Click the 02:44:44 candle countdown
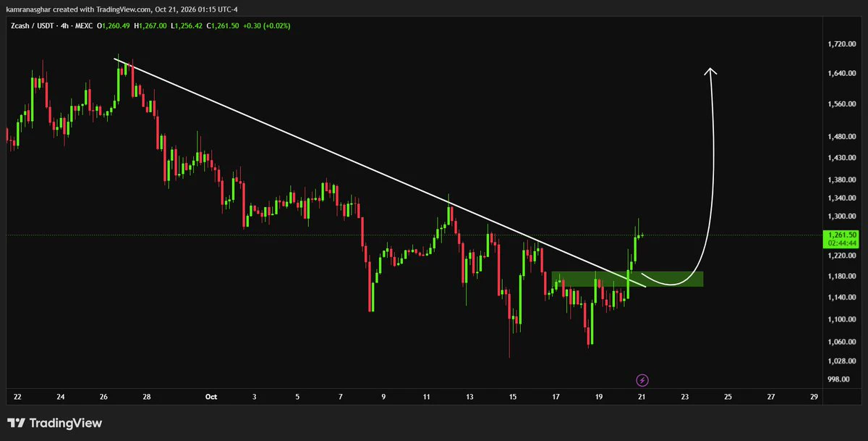Screen dimensions: 868x441 coord(843,243)
